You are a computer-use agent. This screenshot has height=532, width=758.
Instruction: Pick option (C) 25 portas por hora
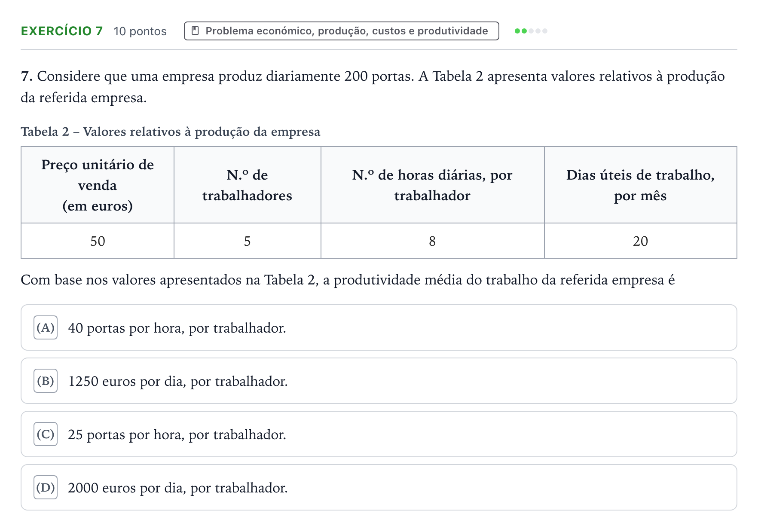click(379, 434)
